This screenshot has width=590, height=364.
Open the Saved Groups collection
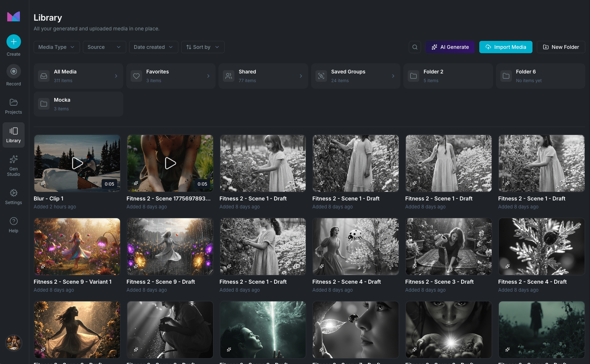point(356,76)
